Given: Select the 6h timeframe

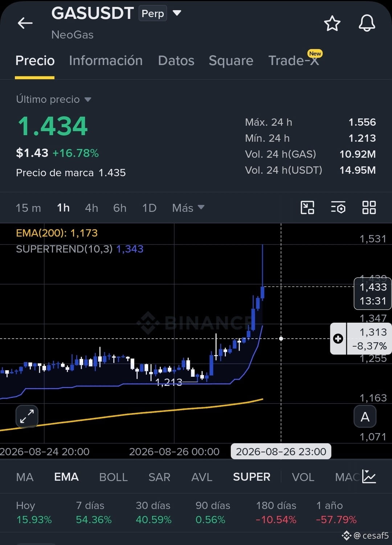Looking at the screenshot, I should (120, 208).
